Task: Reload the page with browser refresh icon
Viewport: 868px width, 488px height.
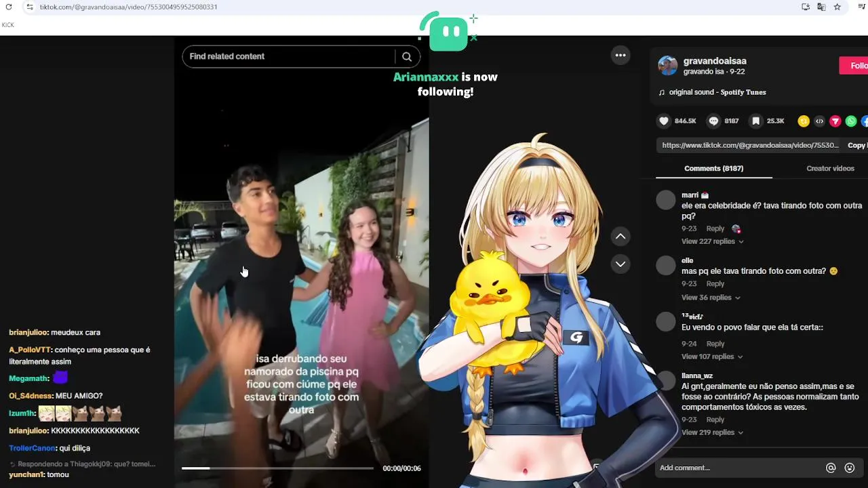Action: coord(9,7)
